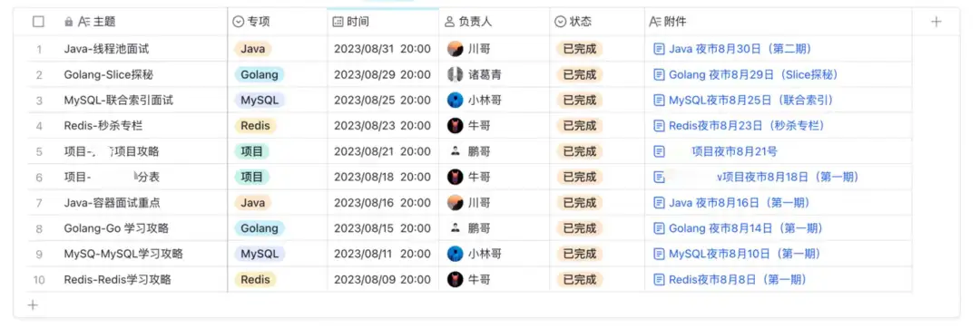Open 已完成 status dropdown in row 6
980x328 pixels.
579,177
